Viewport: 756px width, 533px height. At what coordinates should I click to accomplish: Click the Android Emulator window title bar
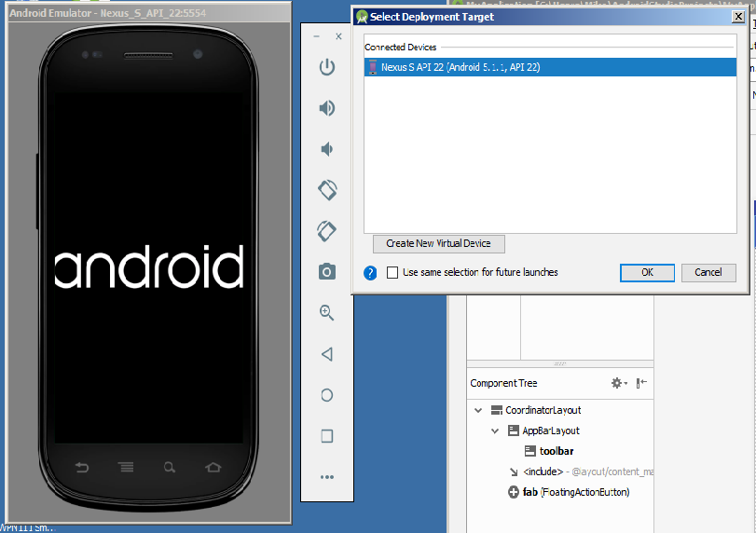(x=149, y=13)
